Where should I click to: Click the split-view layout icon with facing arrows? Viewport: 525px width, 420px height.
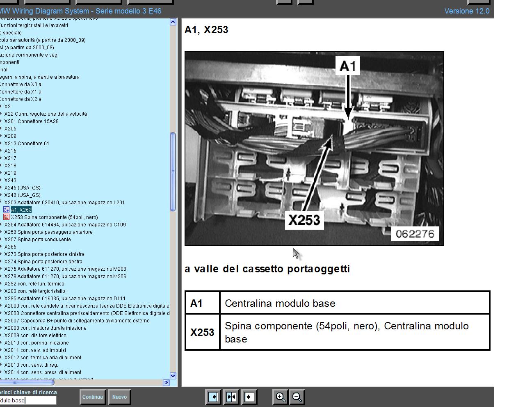coord(231,397)
